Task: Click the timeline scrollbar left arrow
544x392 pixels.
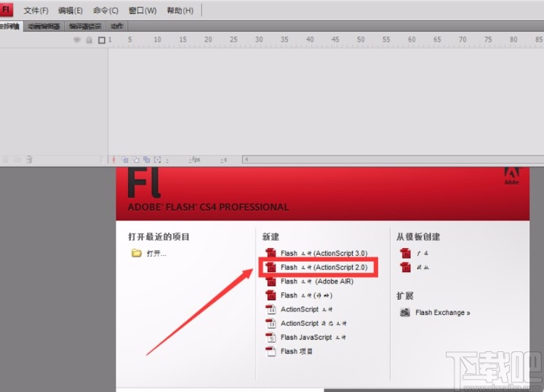Action: pyautogui.click(x=247, y=159)
